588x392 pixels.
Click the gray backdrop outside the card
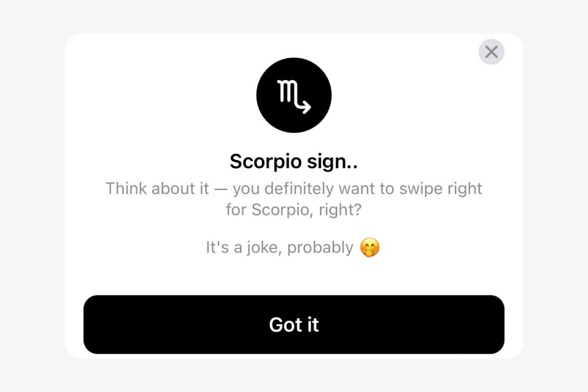tap(31, 196)
